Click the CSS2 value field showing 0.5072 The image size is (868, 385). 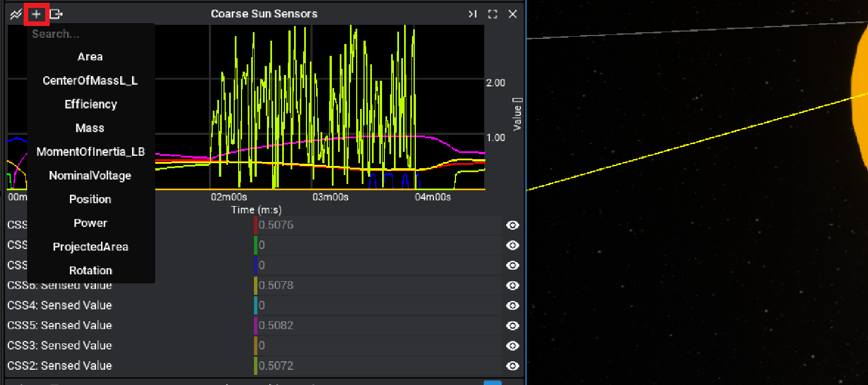click(x=378, y=366)
